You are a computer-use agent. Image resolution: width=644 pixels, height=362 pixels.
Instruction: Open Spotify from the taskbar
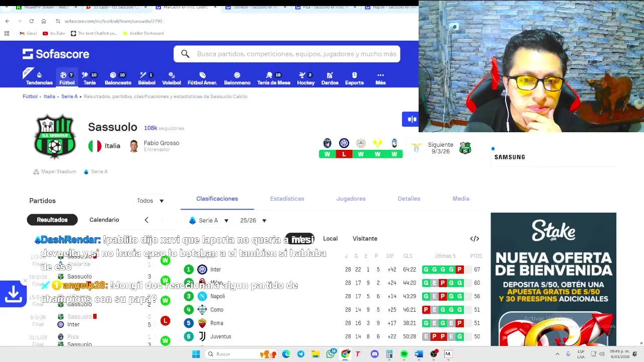[404, 354]
